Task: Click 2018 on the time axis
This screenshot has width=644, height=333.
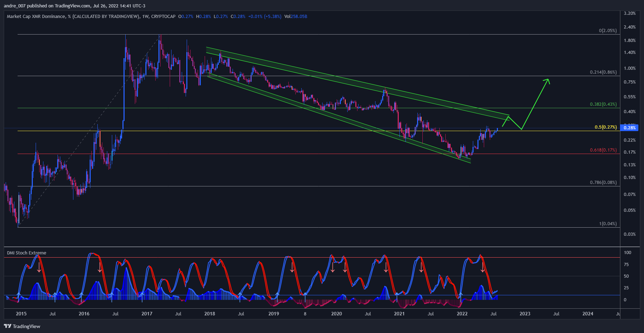Action: click(x=210, y=314)
